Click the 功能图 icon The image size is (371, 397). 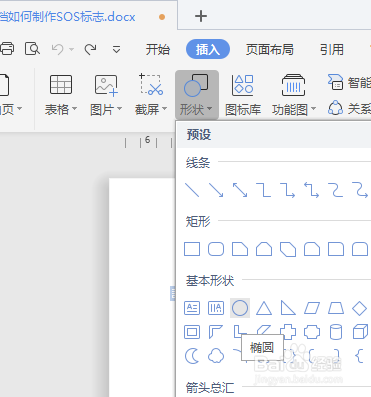[293, 85]
